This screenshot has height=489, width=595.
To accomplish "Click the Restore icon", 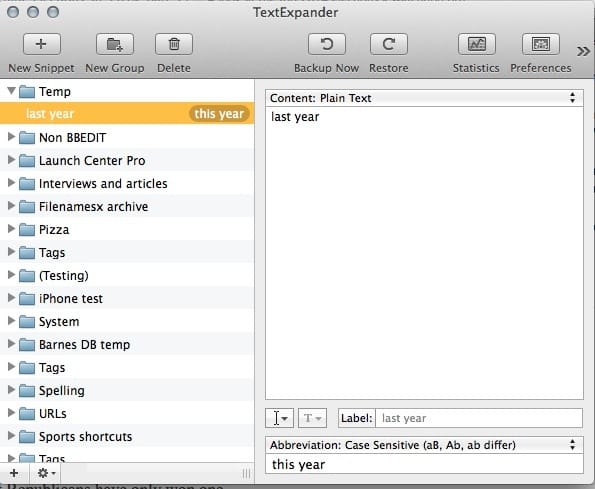I will [389, 44].
